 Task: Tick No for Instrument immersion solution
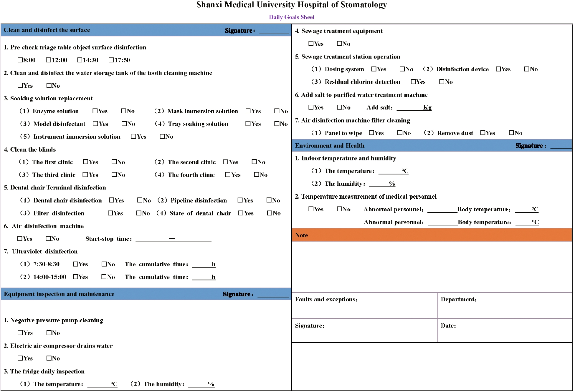[162, 136]
